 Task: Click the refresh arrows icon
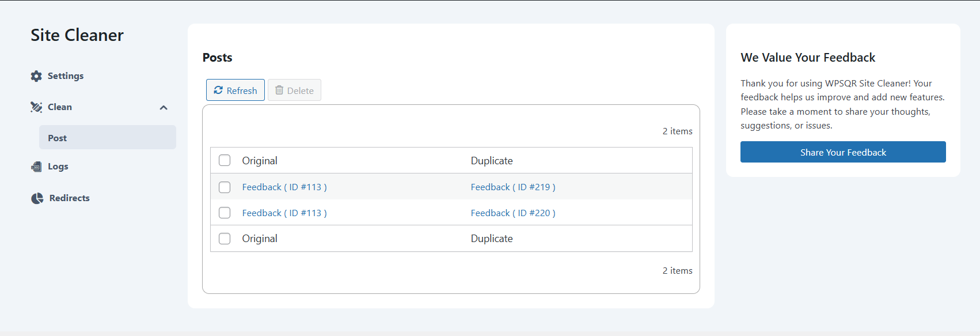(218, 90)
